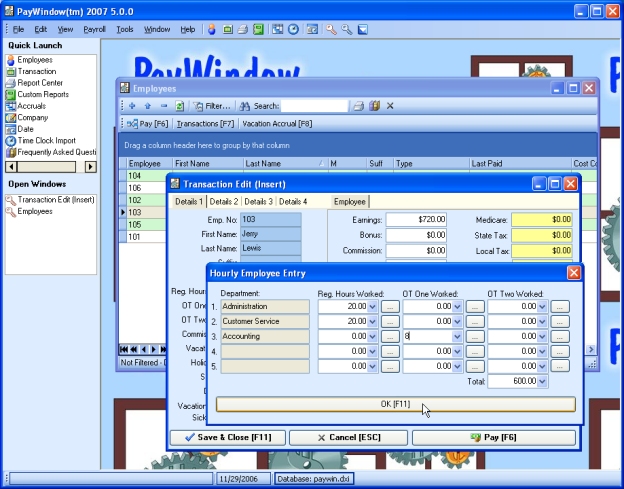Expand Administration OT Two Worked dropdown
This screenshot has width=624, height=489.
point(542,306)
